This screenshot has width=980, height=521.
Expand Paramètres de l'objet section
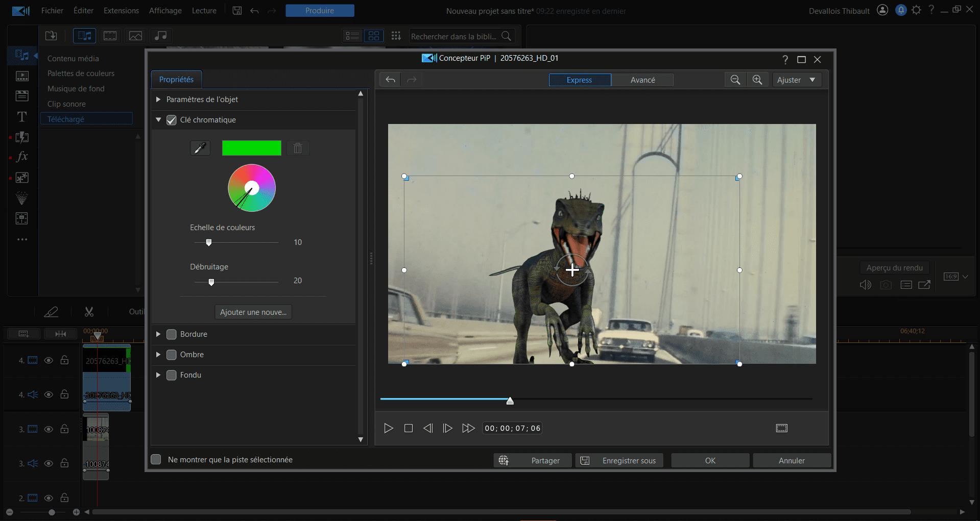158,100
